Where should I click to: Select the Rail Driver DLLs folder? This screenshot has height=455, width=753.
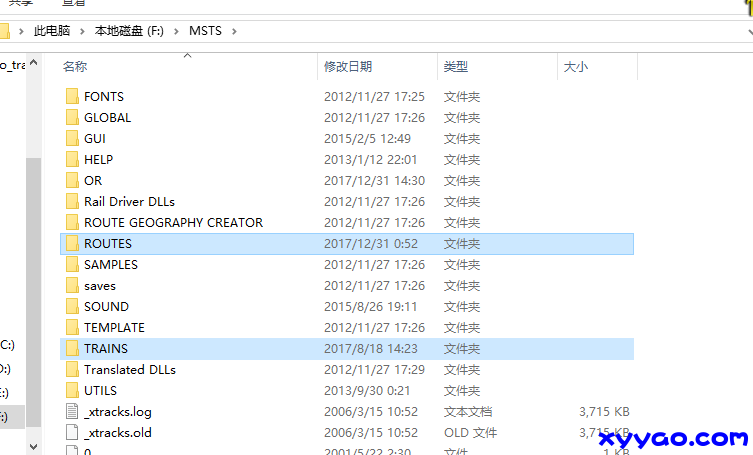coord(129,202)
